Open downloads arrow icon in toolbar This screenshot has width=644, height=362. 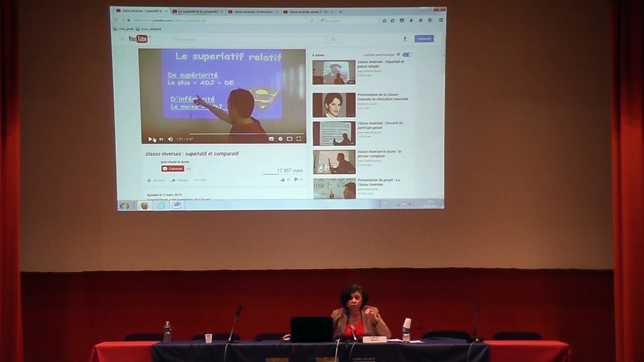tap(411, 20)
